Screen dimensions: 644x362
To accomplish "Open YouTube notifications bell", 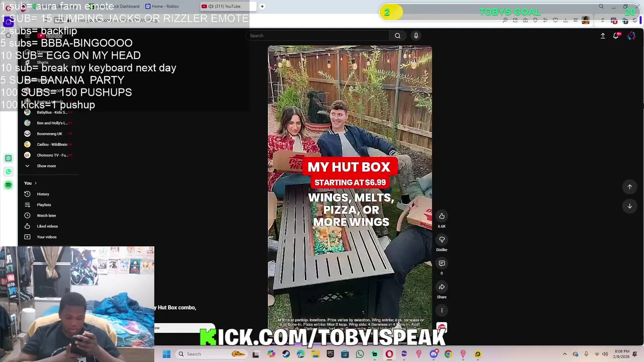I will [616, 36].
